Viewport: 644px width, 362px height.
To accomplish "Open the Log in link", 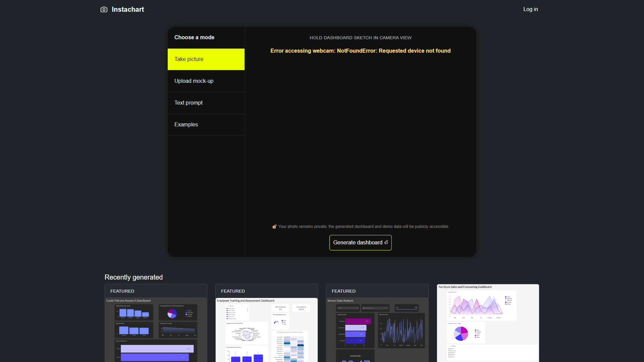I will pyautogui.click(x=531, y=9).
